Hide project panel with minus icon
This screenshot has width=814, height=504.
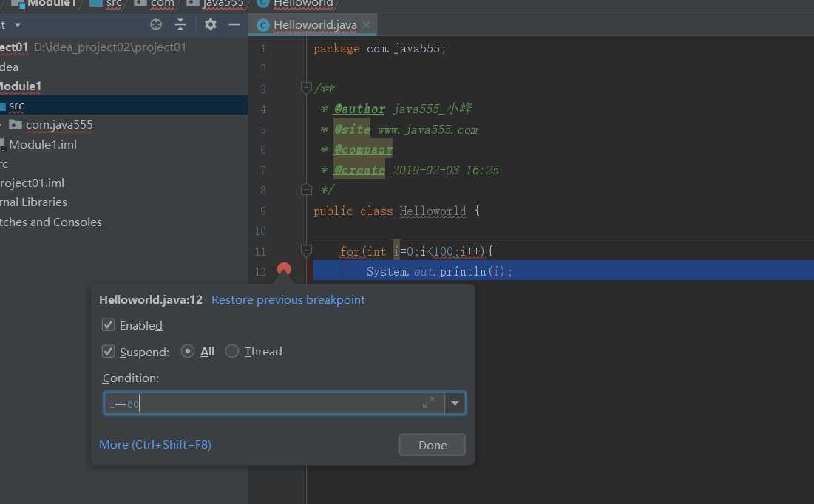234,24
